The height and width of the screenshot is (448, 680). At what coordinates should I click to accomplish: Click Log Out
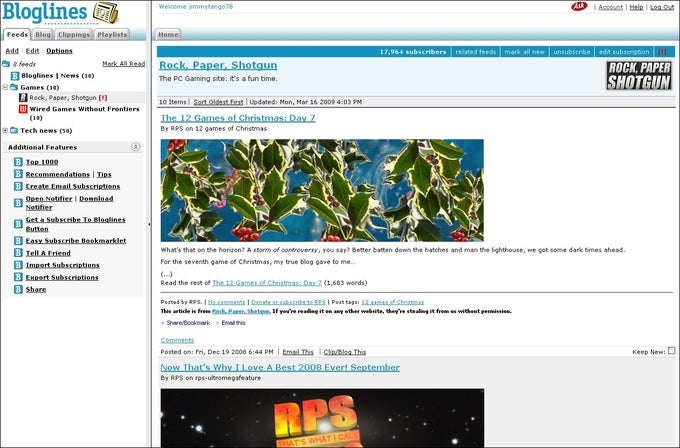pyautogui.click(x=662, y=7)
